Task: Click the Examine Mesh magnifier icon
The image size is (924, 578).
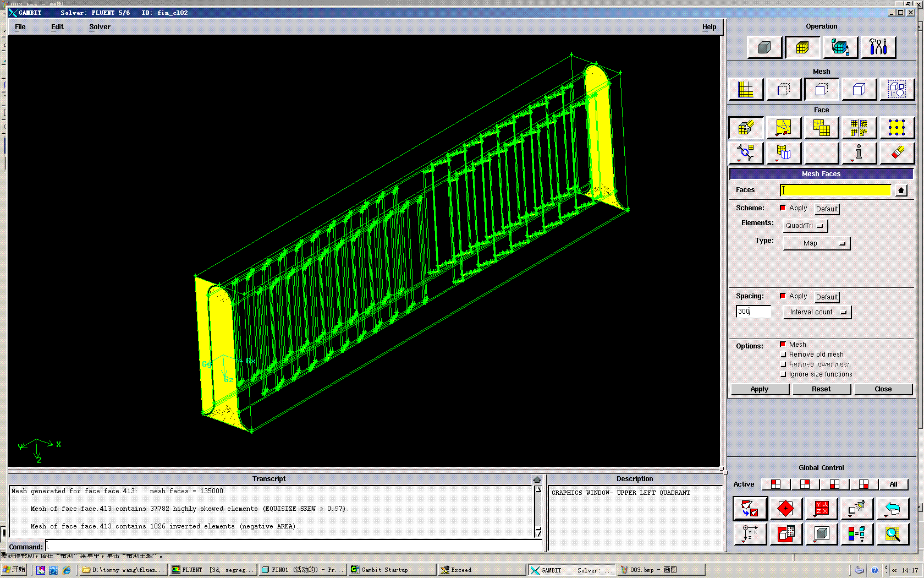Action: pyautogui.click(x=892, y=533)
